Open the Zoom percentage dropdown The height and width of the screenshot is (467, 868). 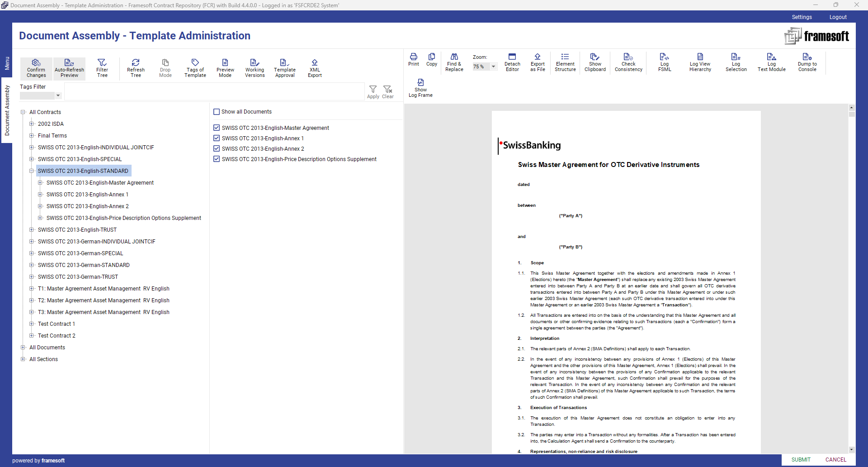tap(494, 67)
